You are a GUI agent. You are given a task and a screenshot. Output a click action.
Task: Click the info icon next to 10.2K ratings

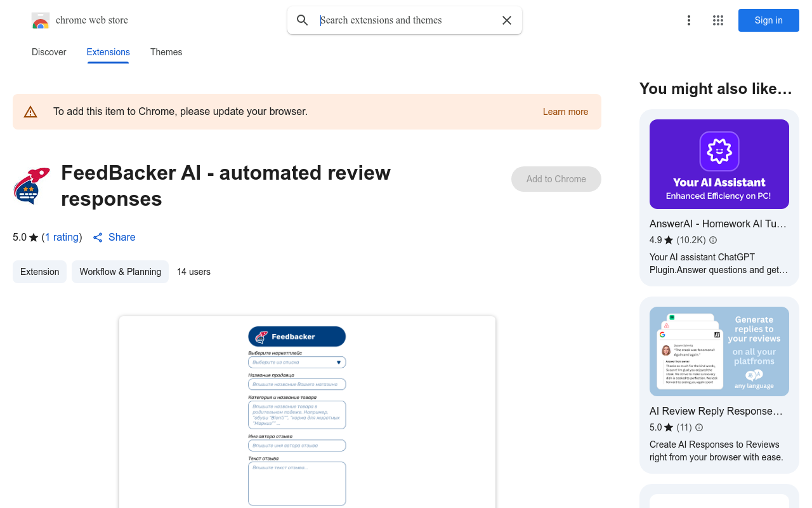pyautogui.click(x=713, y=240)
